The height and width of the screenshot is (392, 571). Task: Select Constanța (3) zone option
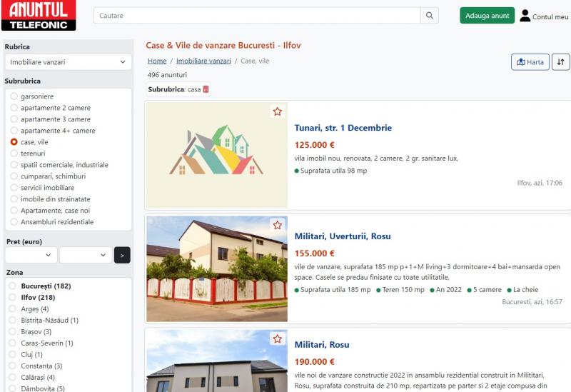click(12, 366)
